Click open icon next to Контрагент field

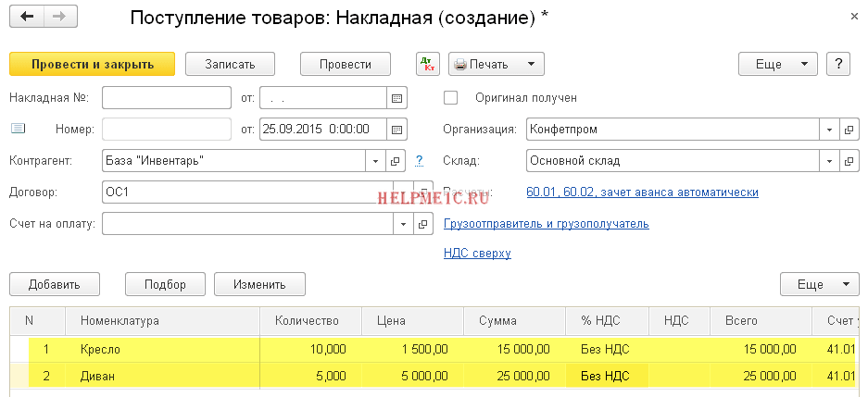(x=396, y=161)
